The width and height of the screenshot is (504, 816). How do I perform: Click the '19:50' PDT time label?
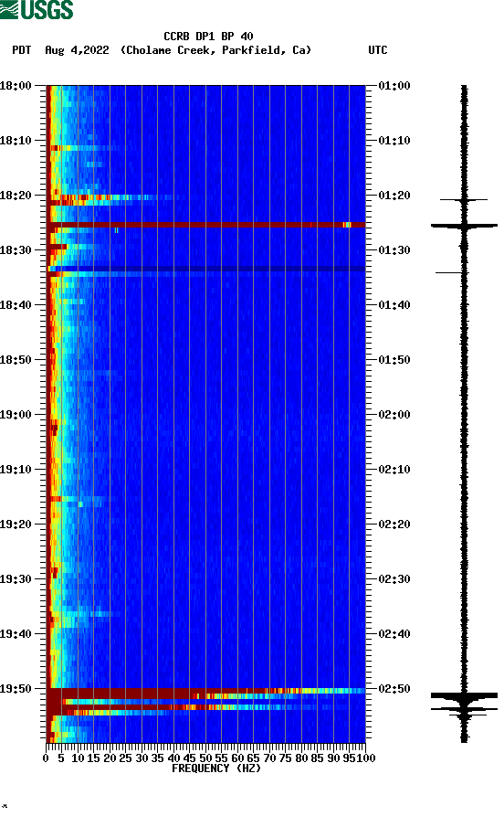[16, 688]
